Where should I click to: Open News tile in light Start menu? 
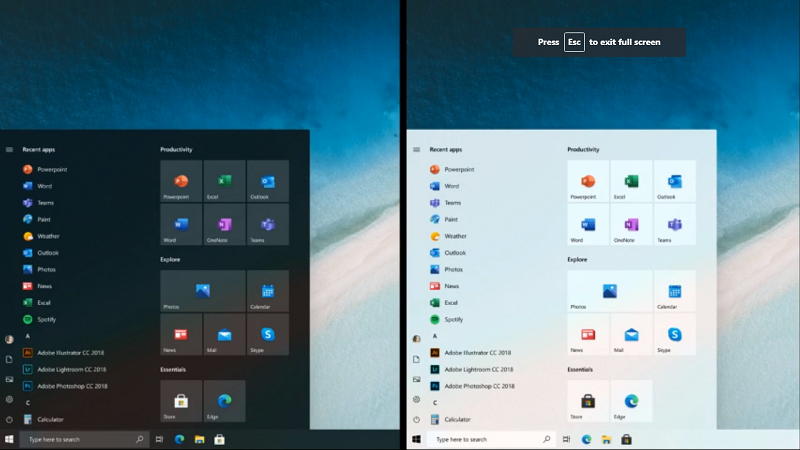(588, 334)
